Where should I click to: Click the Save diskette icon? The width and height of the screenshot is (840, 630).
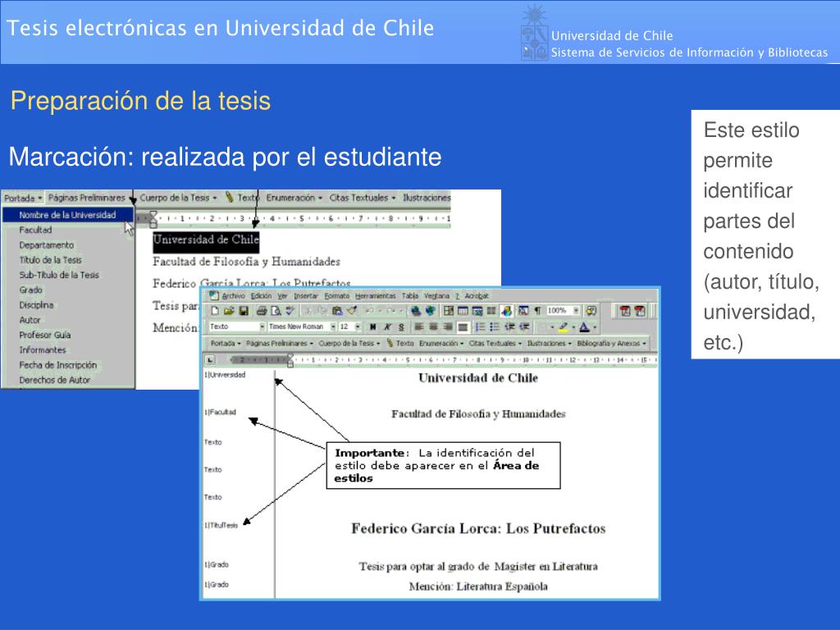click(244, 311)
